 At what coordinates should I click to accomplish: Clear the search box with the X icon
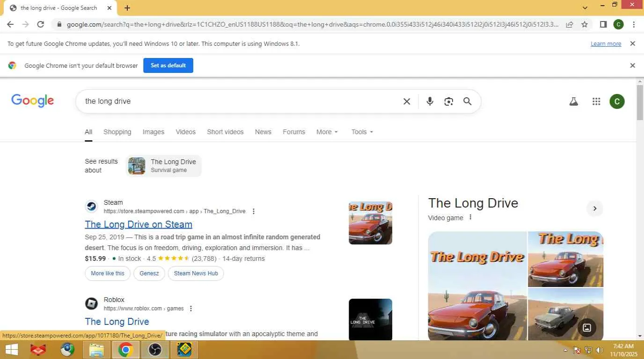(407, 101)
